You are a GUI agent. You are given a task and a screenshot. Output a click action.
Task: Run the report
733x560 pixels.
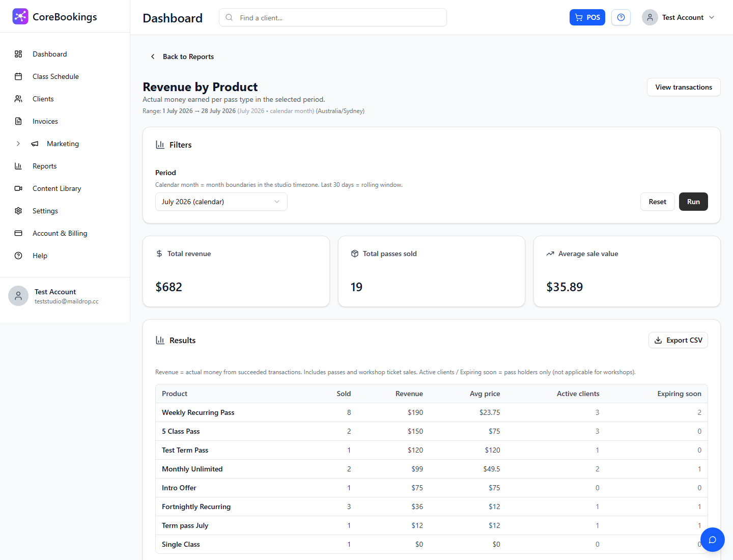[x=693, y=202]
